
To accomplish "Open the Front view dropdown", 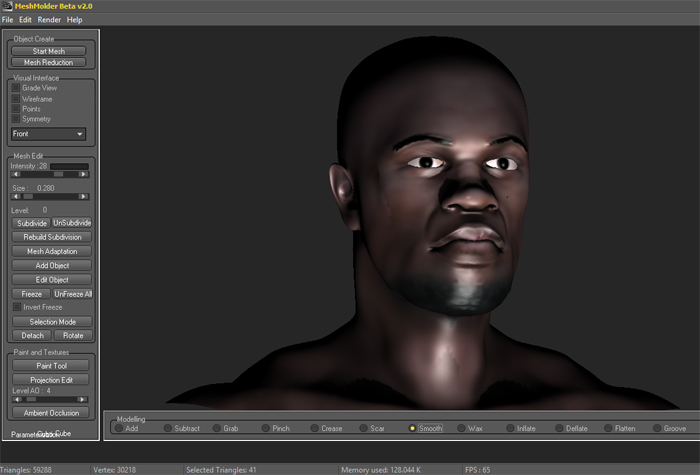I will pos(48,133).
